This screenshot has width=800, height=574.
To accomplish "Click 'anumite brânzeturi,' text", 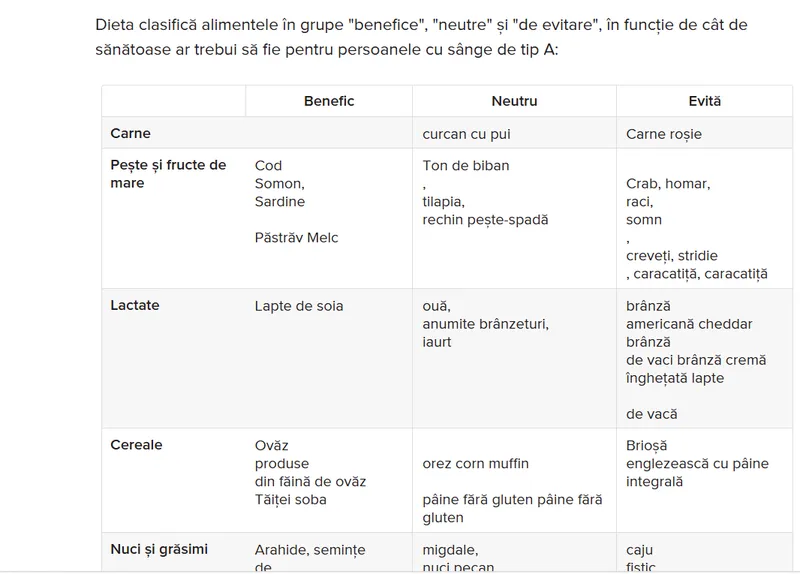I will coord(486,325).
